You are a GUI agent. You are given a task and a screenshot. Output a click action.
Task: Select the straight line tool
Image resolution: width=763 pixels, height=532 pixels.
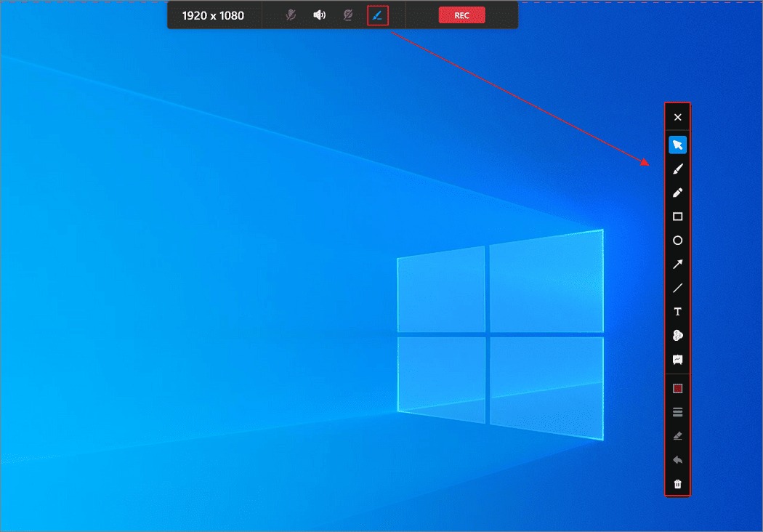tap(677, 288)
